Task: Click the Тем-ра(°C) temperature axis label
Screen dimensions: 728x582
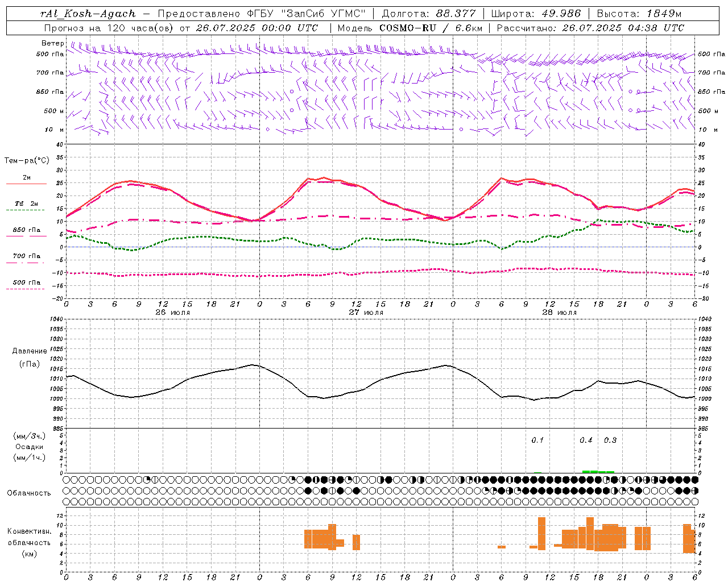Action: click(x=27, y=161)
